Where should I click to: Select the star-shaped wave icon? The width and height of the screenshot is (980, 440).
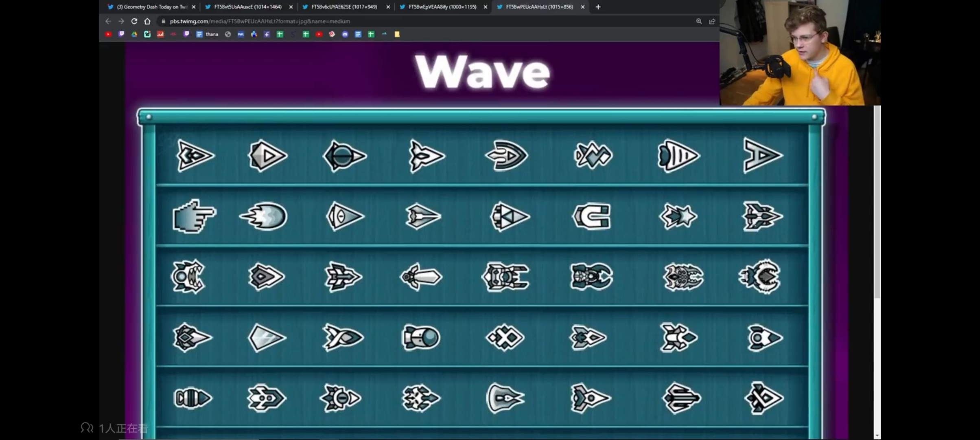coord(678,216)
